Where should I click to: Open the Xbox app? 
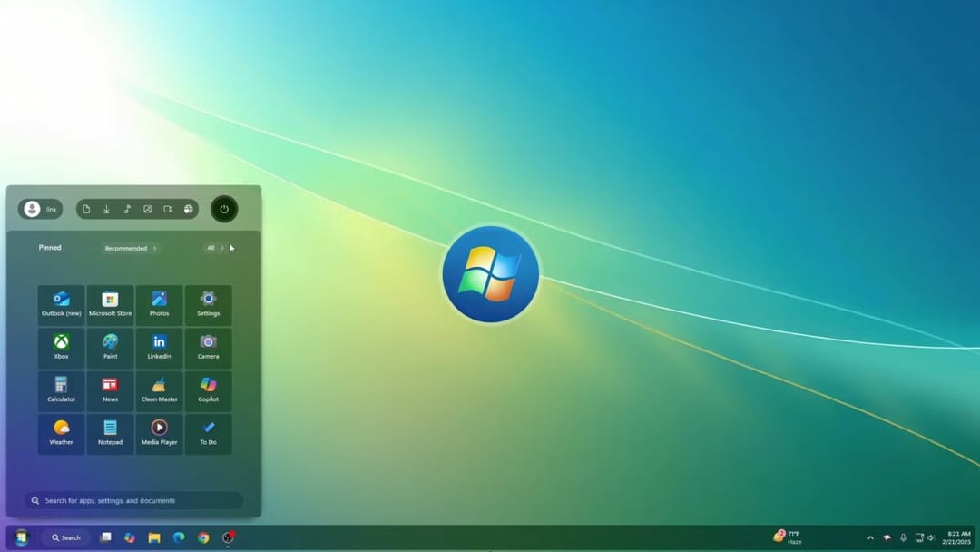(x=61, y=348)
